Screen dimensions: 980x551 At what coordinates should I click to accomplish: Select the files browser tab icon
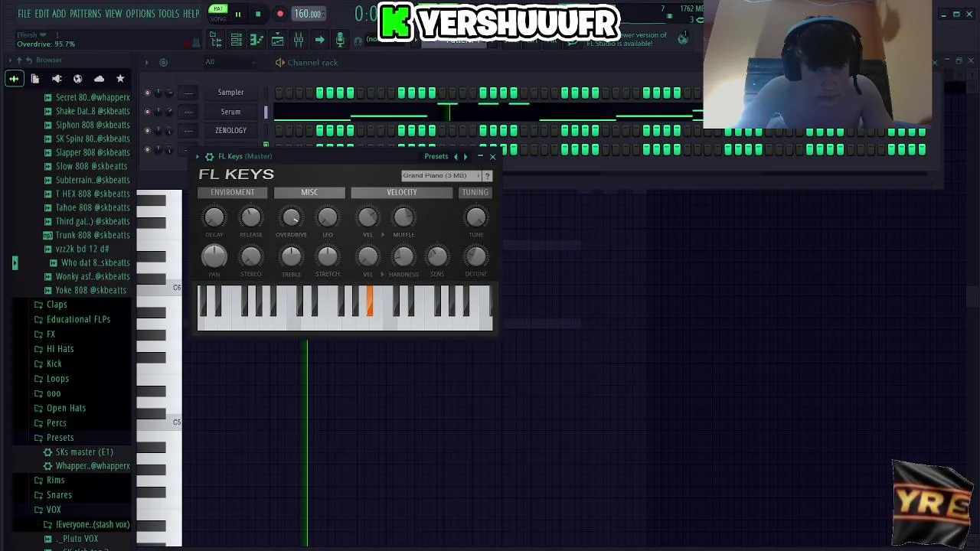[x=35, y=78]
